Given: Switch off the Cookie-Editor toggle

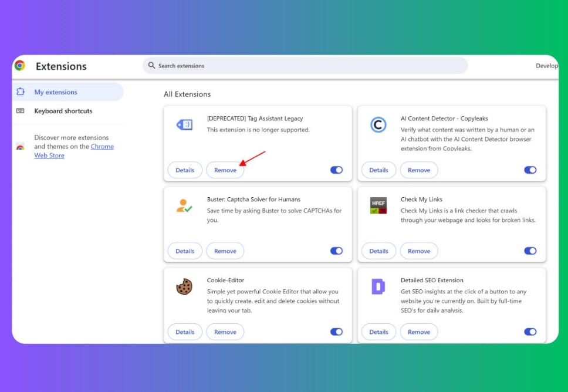Looking at the screenshot, I should [336, 332].
